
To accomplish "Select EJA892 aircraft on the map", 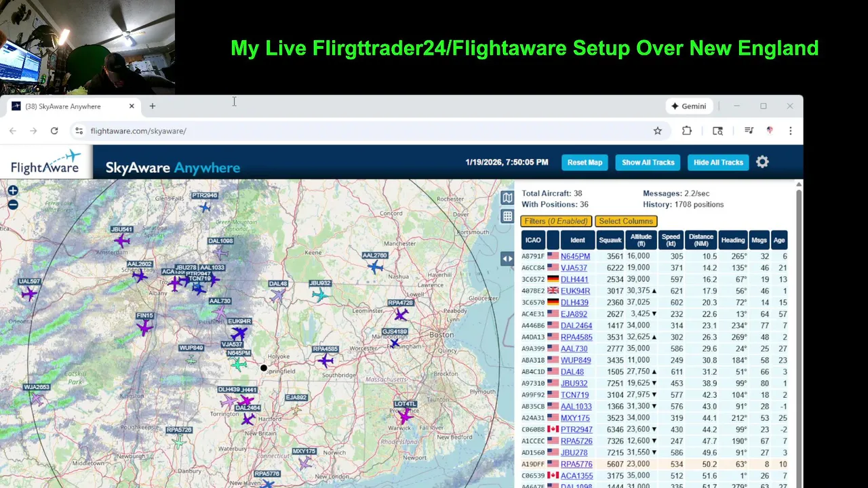I will [296, 409].
